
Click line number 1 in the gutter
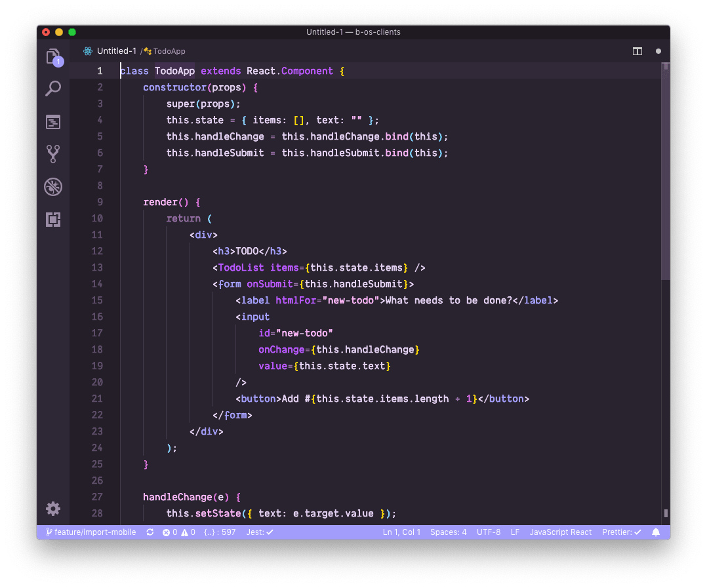click(x=100, y=71)
